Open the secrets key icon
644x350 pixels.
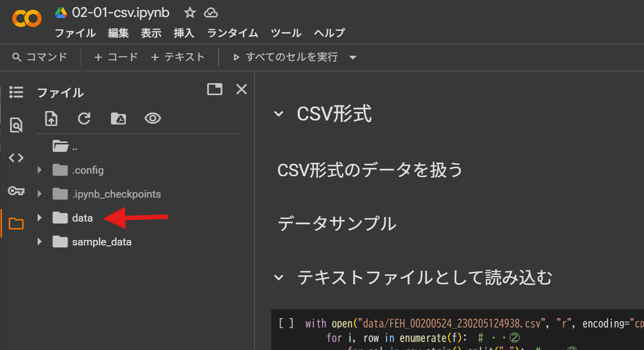(x=16, y=191)
